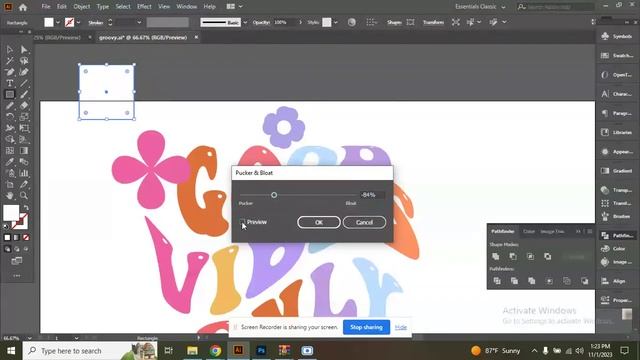Click Cancel in Pucker & Bloat dialog
Viewport: 640px width, 360px height.
pos(364,222)
